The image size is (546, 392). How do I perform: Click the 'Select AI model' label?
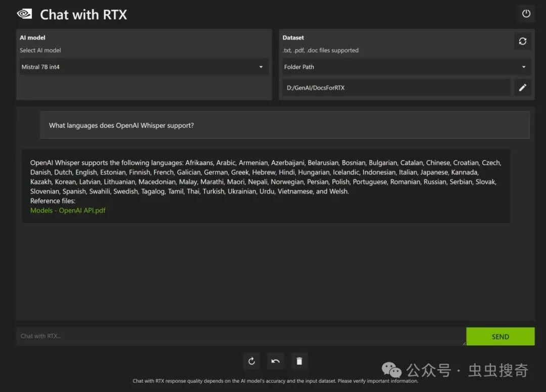point(40,50)
